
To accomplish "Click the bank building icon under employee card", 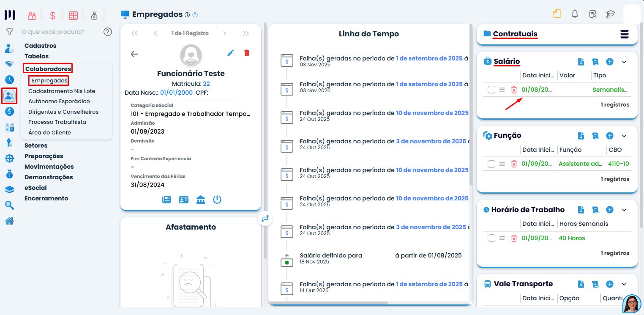I will (201, 200).
